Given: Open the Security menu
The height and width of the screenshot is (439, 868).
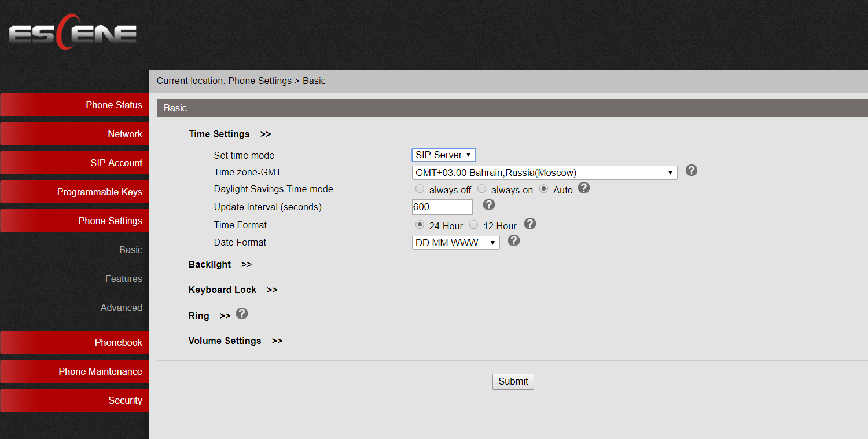Looking at the screenshot, I should [x=75, y=400].
